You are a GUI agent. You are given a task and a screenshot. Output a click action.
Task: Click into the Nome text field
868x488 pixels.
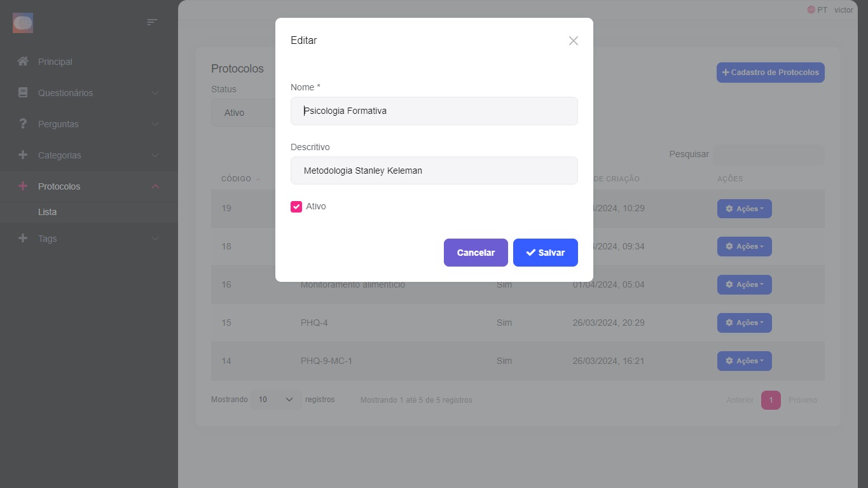[434, 111]
